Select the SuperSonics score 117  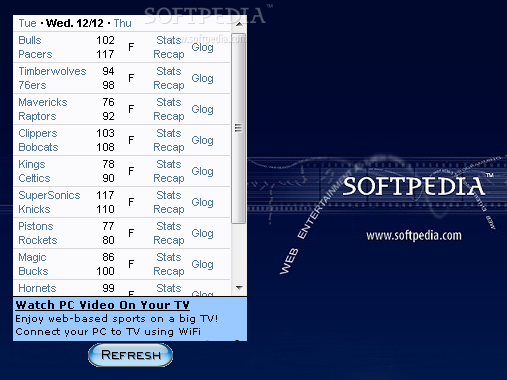coord(105,195)
